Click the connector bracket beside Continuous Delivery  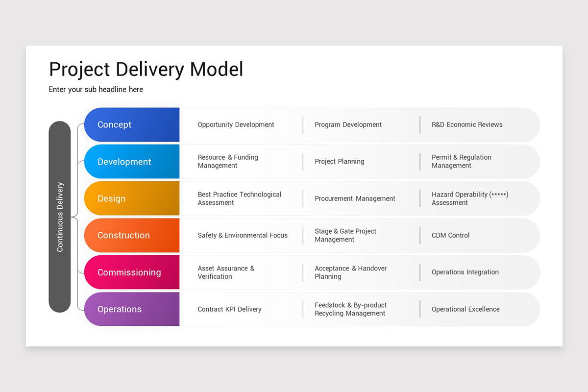click(76, 217)
